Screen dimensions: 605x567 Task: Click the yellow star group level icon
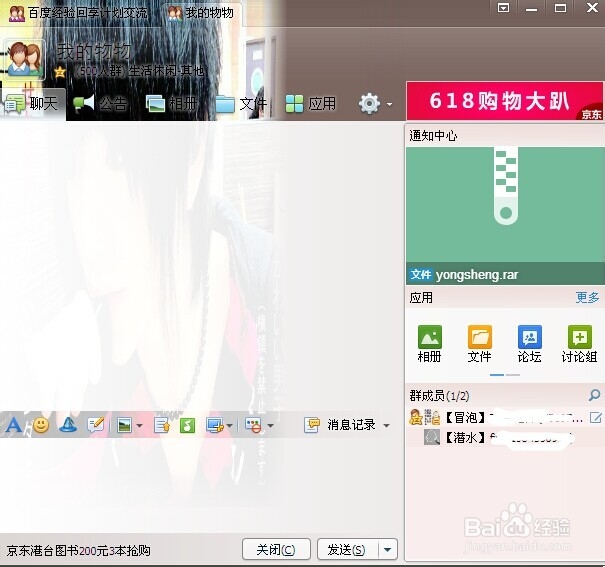pos(60,72)
